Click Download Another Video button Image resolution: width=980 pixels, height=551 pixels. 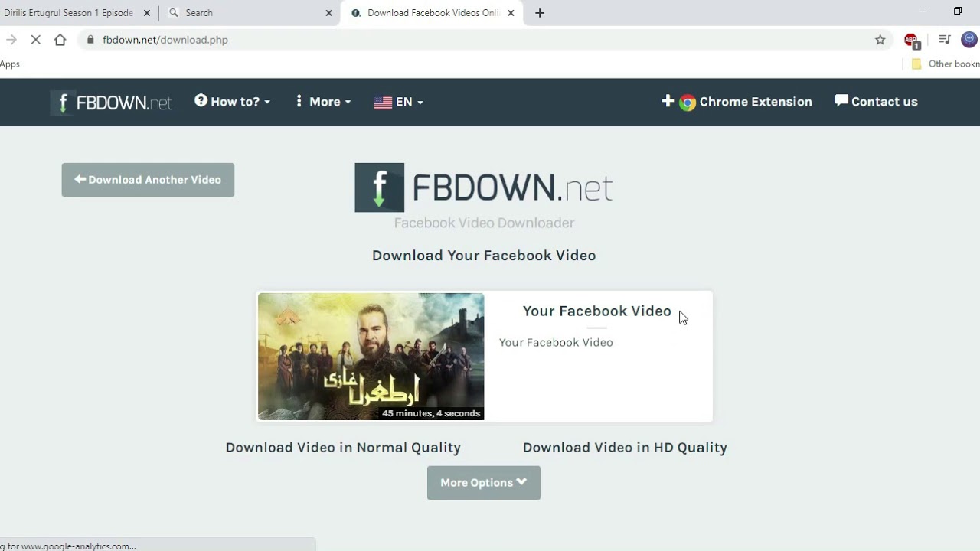click(148, 180)
